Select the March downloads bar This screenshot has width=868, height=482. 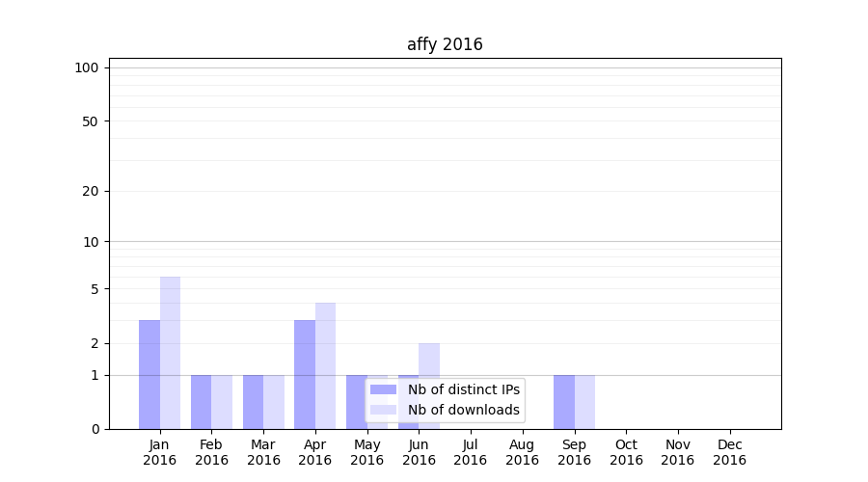[274, 402]
